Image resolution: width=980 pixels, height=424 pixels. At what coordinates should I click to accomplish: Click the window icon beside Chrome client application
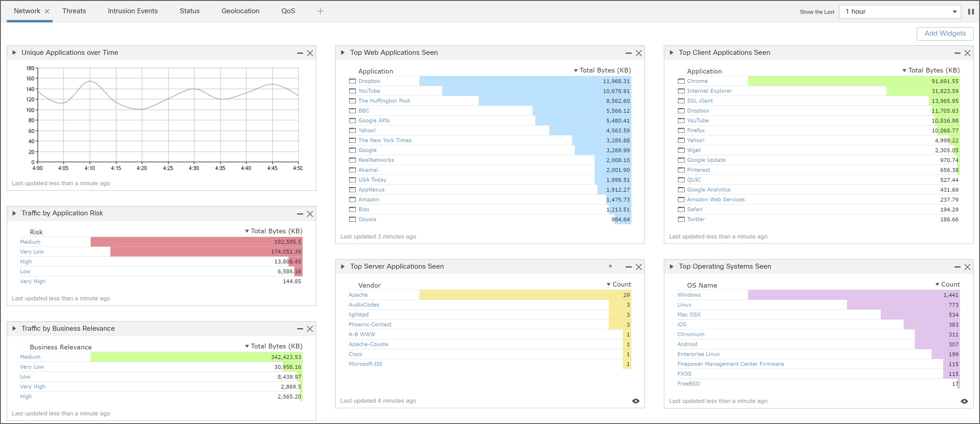(681, 81)
